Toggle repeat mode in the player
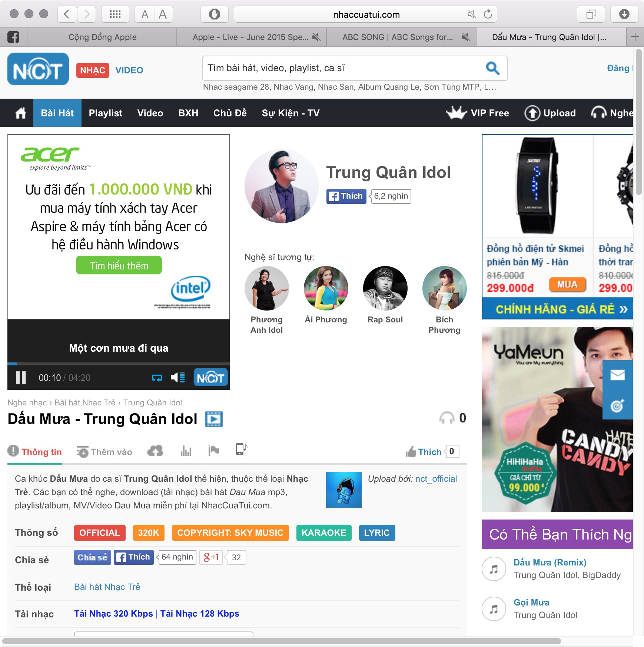The width and height of the screenshot is (644, 647). 157,378
